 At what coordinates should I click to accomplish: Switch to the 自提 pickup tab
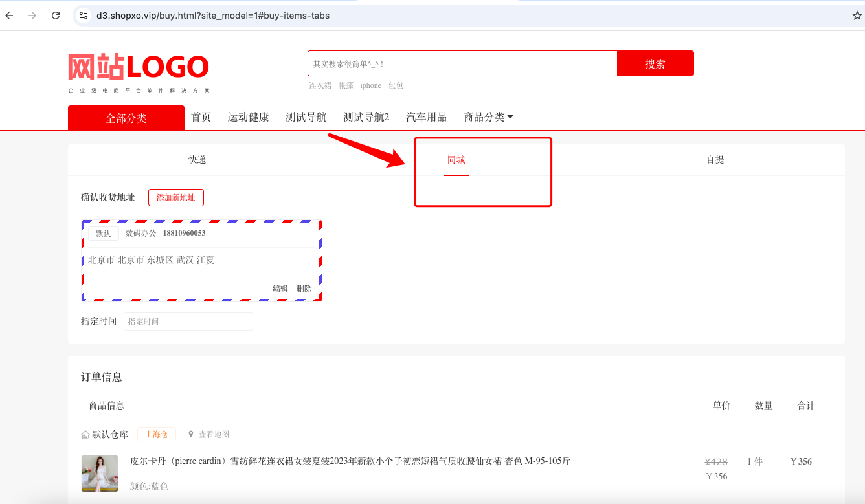[x=715, y=160]
